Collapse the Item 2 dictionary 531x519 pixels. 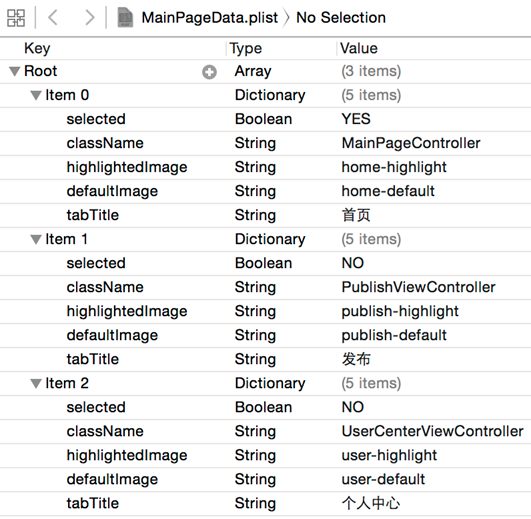click(36, 384)
